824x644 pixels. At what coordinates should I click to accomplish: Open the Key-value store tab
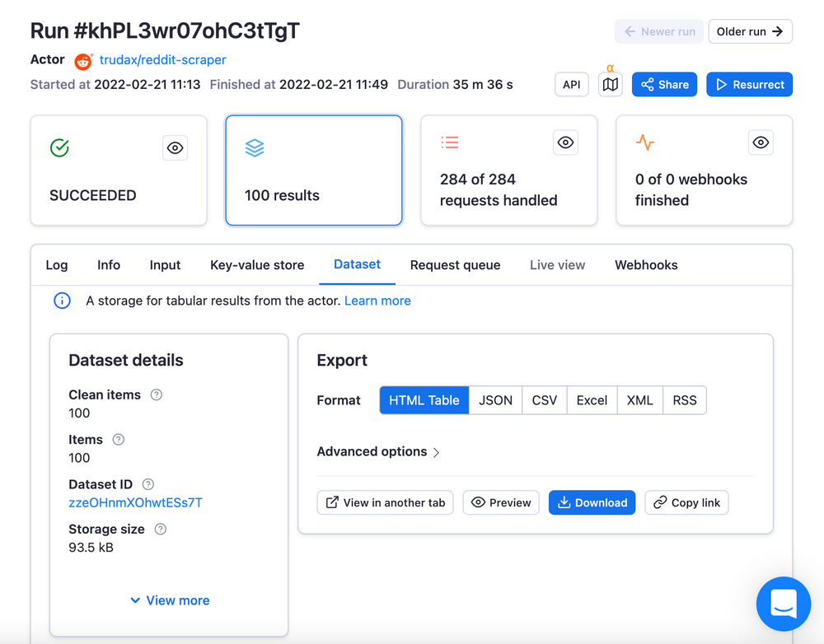256,265
